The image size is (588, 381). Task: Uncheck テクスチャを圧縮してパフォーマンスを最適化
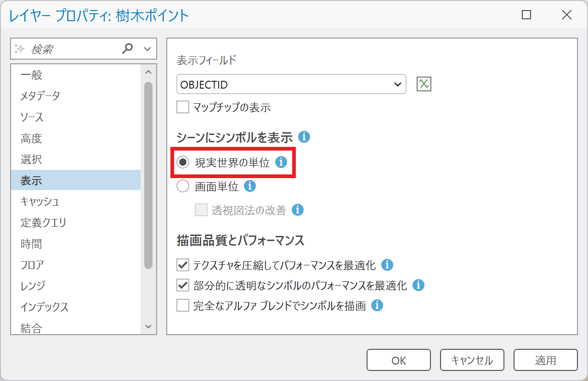(183, 265)
